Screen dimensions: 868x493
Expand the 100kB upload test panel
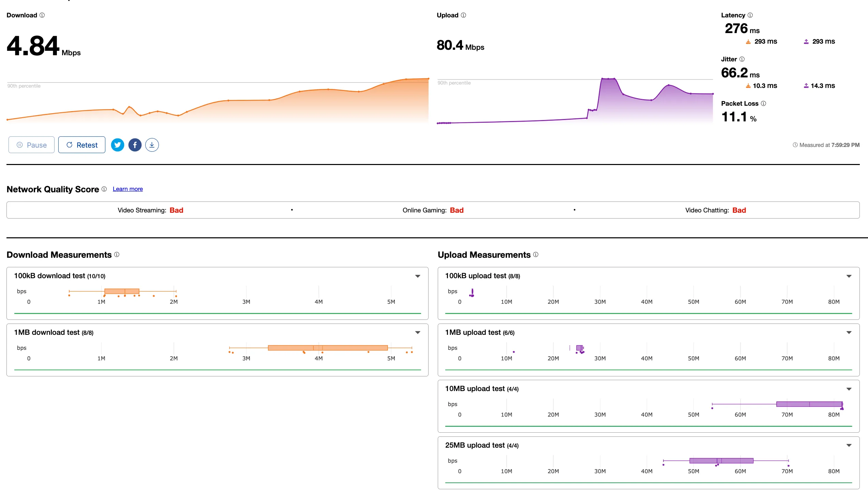(849, 276)
